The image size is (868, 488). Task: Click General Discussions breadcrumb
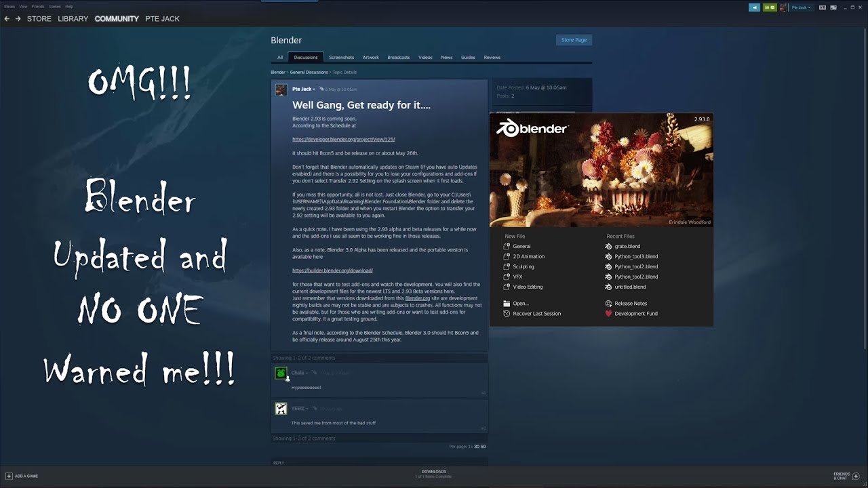309,72
